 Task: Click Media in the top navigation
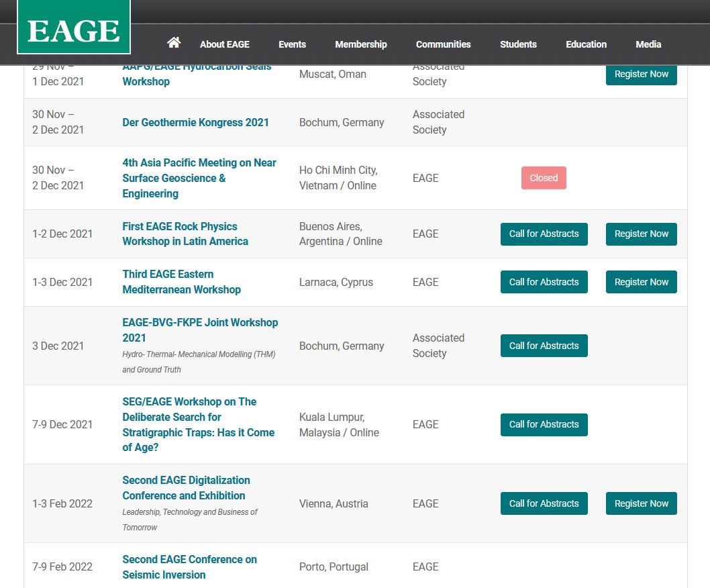pos(648,44)
